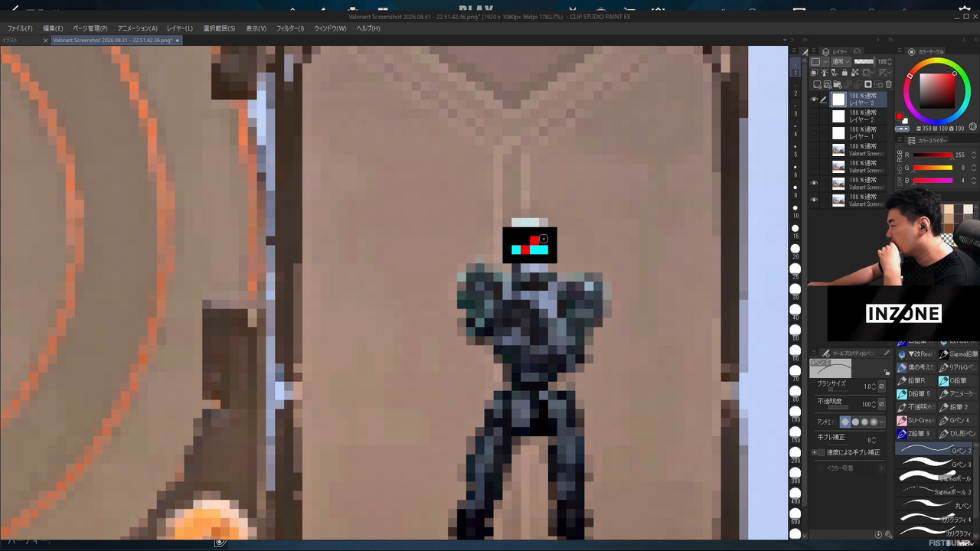Viewport: 980px width, 551px height.
Task: Select the レイヤー 1 layer thumbnail
Action: [838, 133]
